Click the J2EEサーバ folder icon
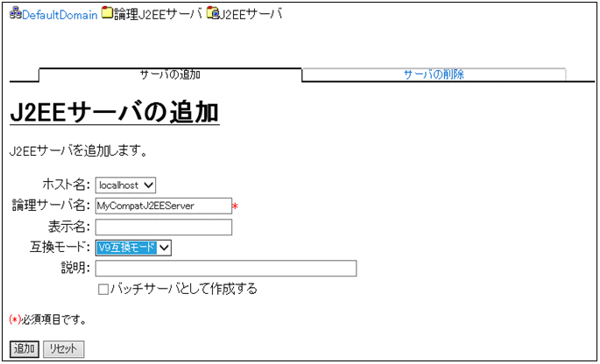 tap(212, 12)
